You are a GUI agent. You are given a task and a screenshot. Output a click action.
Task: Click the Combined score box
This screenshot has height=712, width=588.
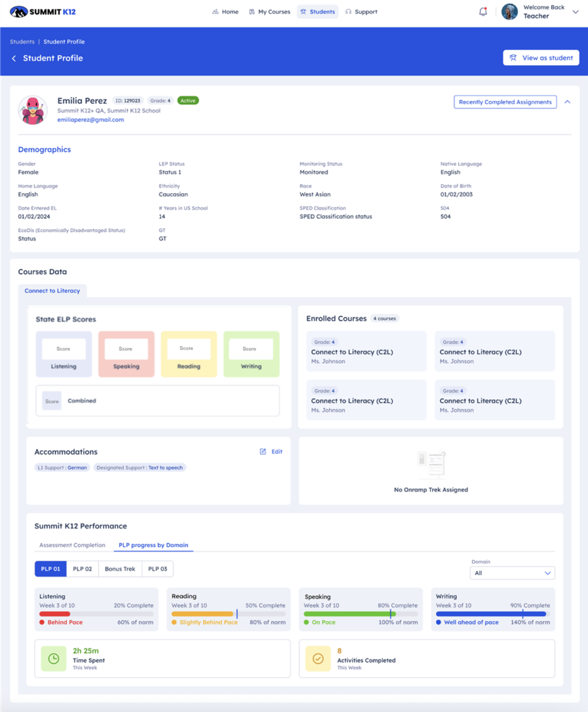(157, 401)
